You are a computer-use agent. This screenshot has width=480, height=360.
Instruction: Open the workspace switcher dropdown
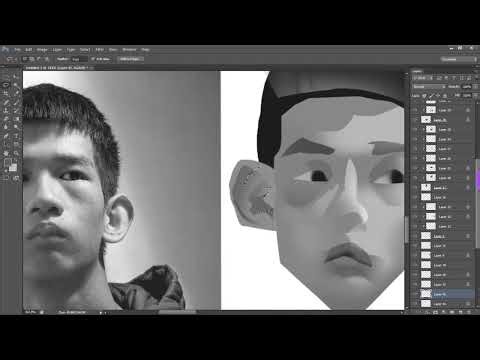pyautogui.click(x=459, y=59)
